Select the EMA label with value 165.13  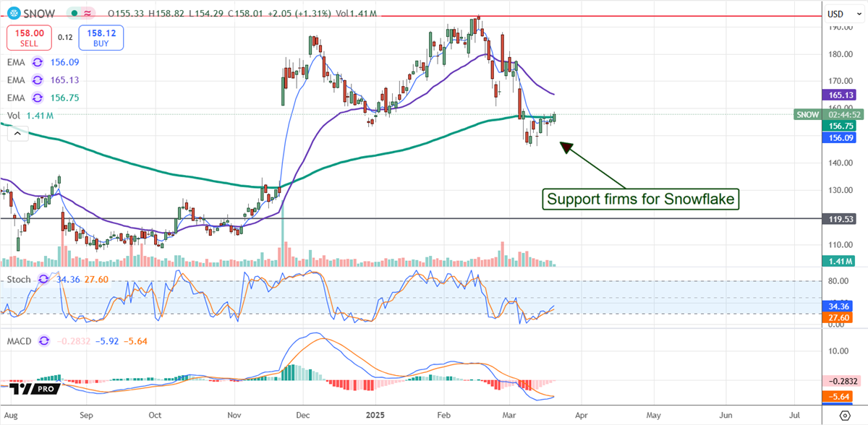[x=17, y=81]
